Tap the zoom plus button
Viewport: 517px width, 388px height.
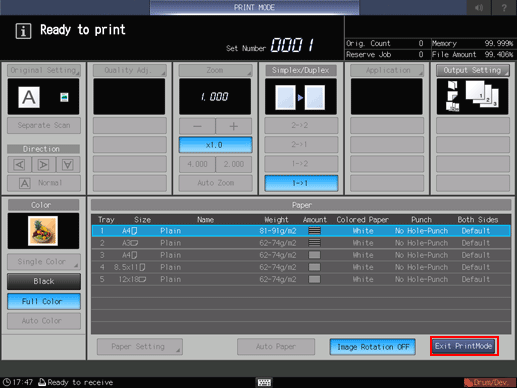[x=234, y=126]
